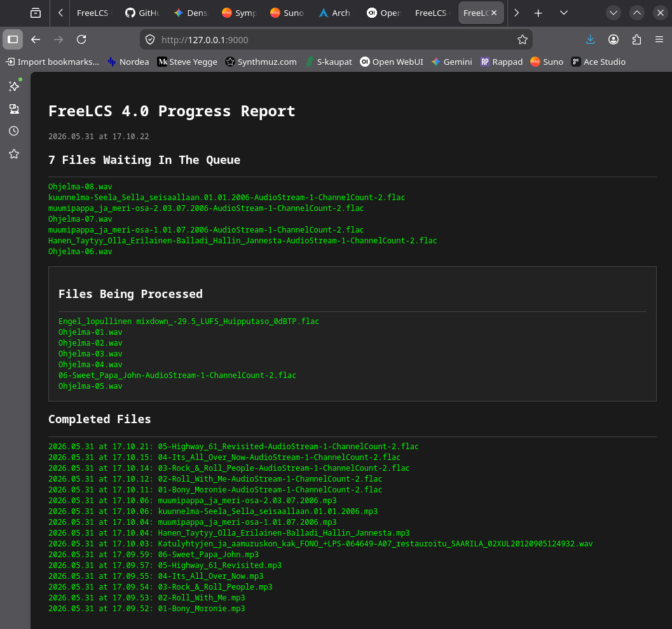Reload the current page
This screenshot has width=672, height=629.
(81, 40)
